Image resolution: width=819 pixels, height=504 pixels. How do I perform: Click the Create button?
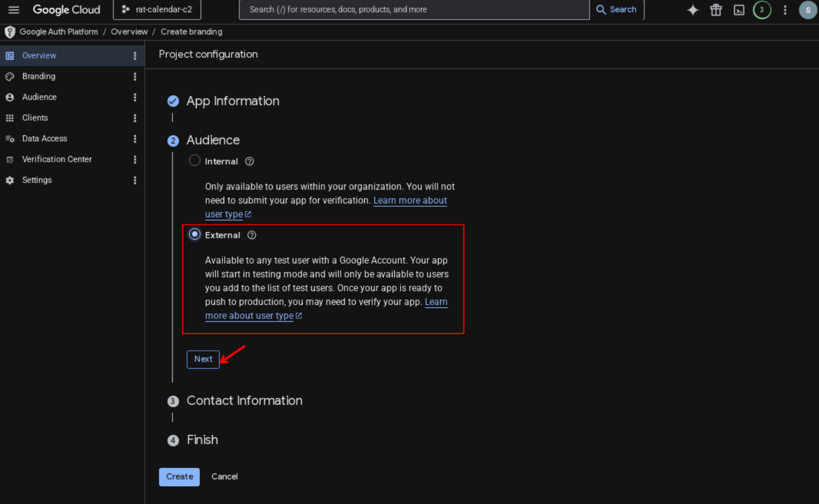click(179, 477)
